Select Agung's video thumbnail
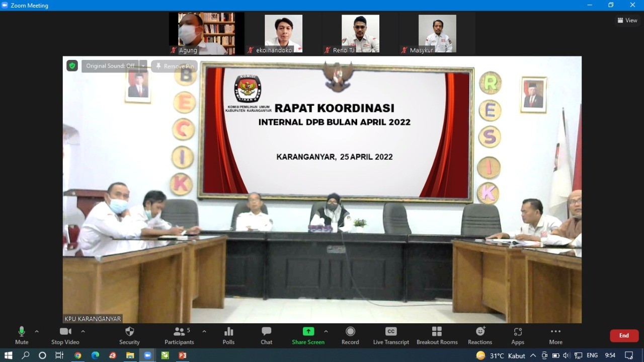 point(206,33)
